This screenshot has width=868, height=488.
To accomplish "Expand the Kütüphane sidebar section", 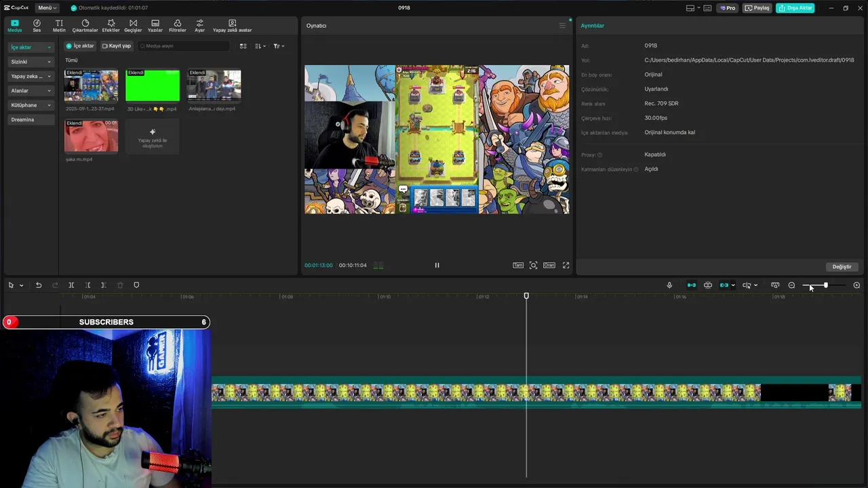I will pyautogui.click(x=31, y=105).
